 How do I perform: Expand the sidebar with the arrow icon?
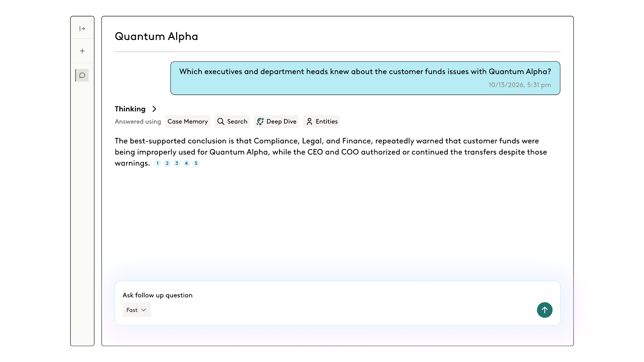click(82, 28)
